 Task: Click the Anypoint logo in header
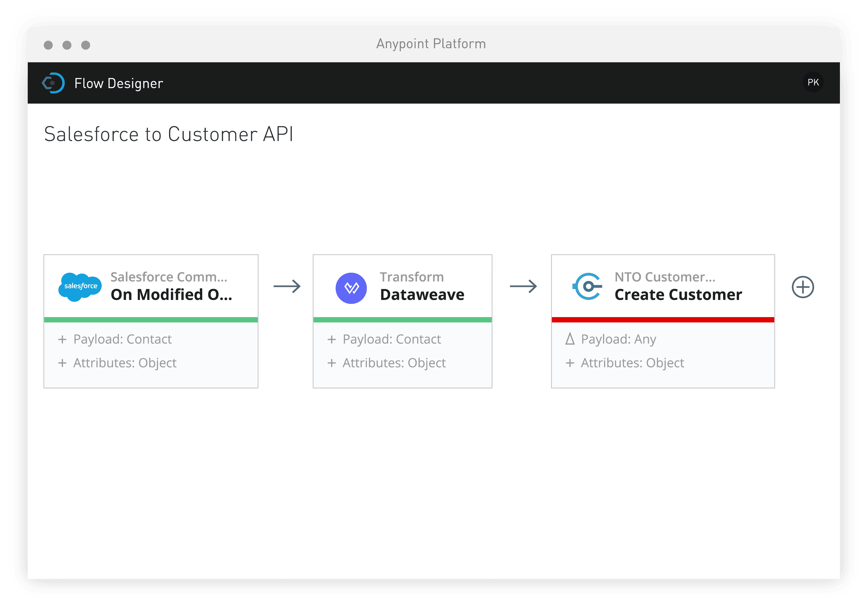pyautogui.click(x=53, y=83)
